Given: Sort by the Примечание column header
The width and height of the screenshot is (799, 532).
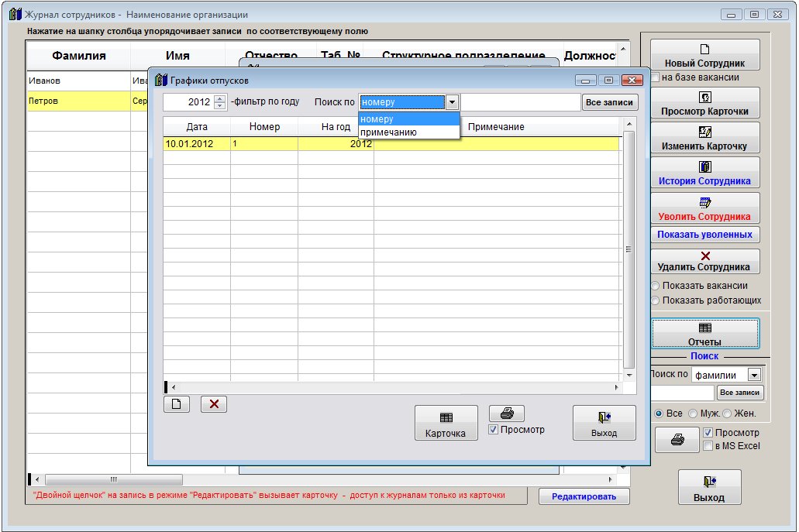Looking at the screenshot, I should pyautogui.click(x=496, y=127).
